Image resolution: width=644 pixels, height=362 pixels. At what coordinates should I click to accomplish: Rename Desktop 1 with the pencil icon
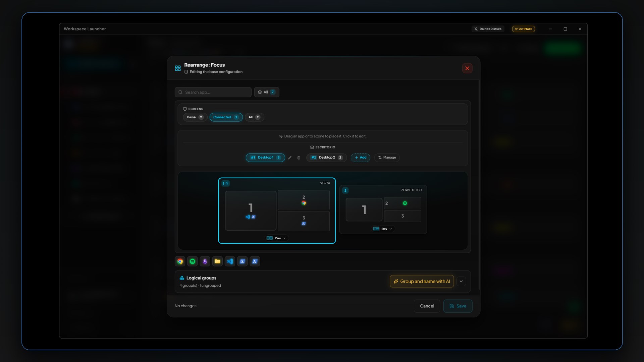pos(290,158)
